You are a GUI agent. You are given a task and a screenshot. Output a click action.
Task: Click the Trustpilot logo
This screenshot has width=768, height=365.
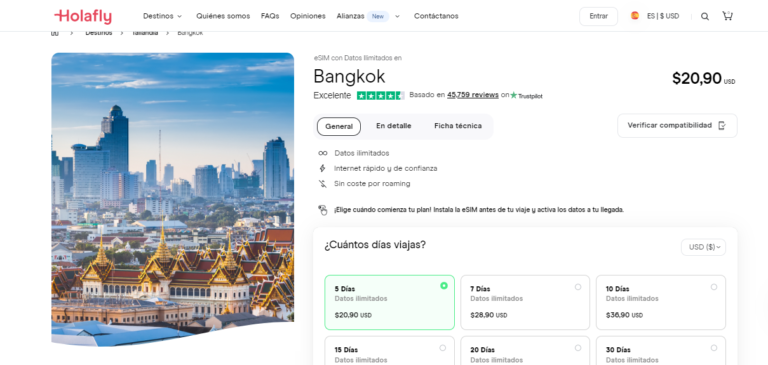(527, 96)
